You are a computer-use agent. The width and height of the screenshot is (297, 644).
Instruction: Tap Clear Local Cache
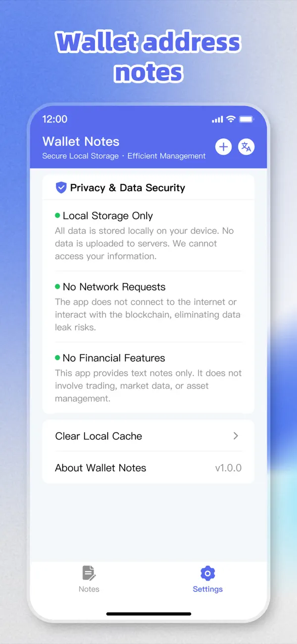(99, 436)
